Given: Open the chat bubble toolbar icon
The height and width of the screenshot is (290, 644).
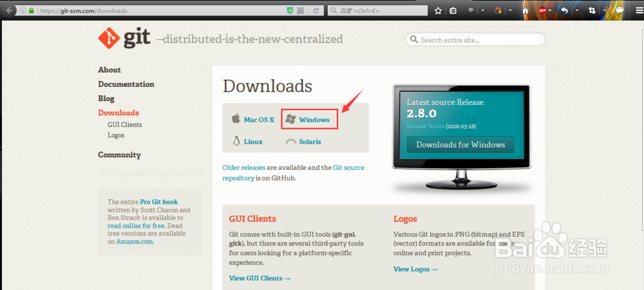Looking at the screenshot, I should [620, 11].
